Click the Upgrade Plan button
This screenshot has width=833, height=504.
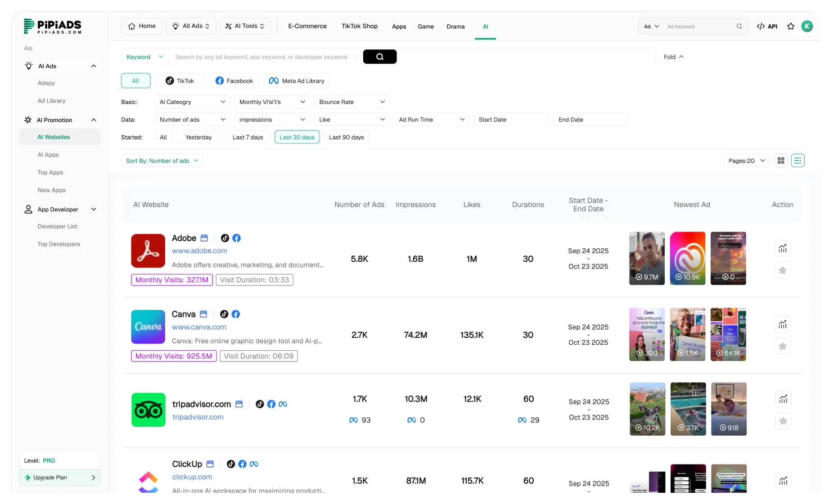(x=59, y=477)
